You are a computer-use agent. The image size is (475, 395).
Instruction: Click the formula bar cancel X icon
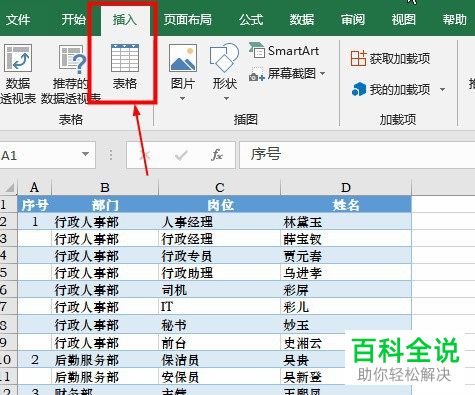(145, 155)
